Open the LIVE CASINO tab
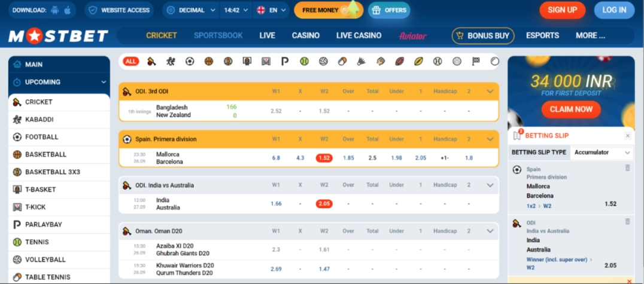 pos(359,36)
